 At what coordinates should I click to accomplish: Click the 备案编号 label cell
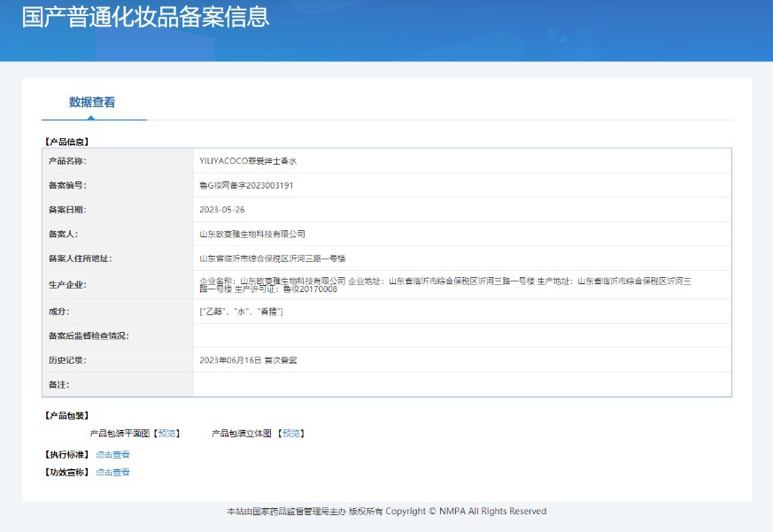coord(118,185)
